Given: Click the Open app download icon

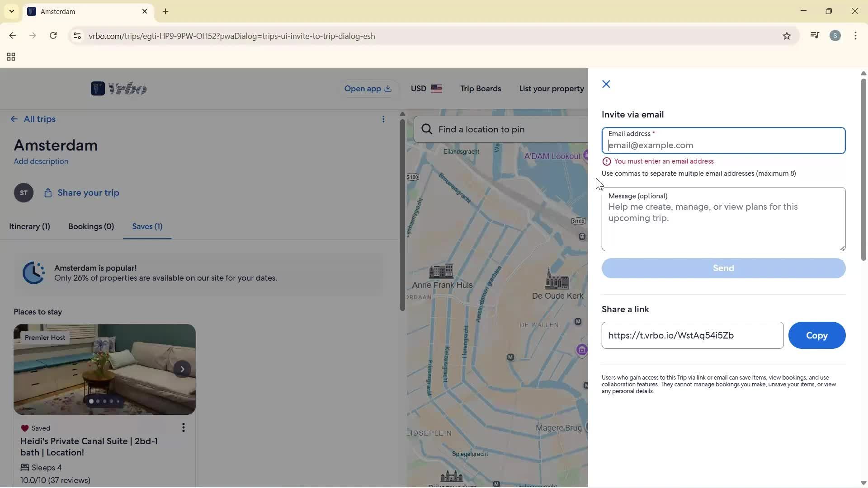Looking at the screenshot, I should 388,89.
